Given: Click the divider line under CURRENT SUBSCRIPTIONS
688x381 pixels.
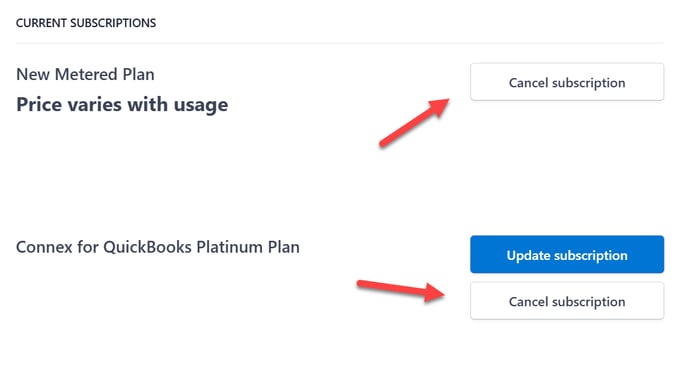Looking at the screenshot, I should point(340,43).
